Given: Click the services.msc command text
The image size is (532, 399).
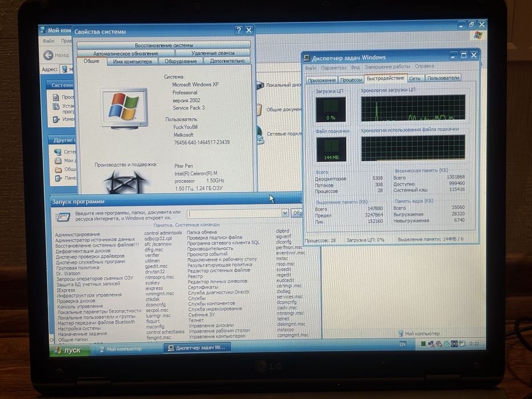Looking at the screenshot, I should tap(290, 297).
